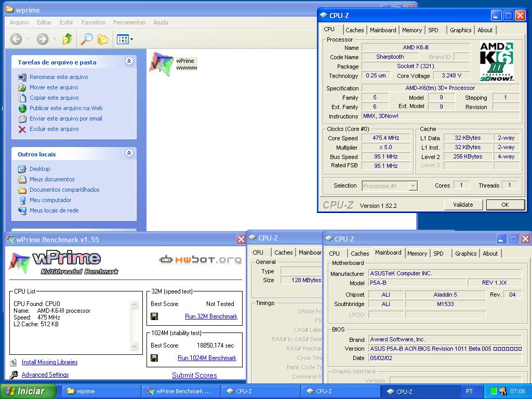Image resolution: width=532 pixels, height=399 pixels.
Task: Click the Advanced Settings wrench icon
Action: pos(14,375)
